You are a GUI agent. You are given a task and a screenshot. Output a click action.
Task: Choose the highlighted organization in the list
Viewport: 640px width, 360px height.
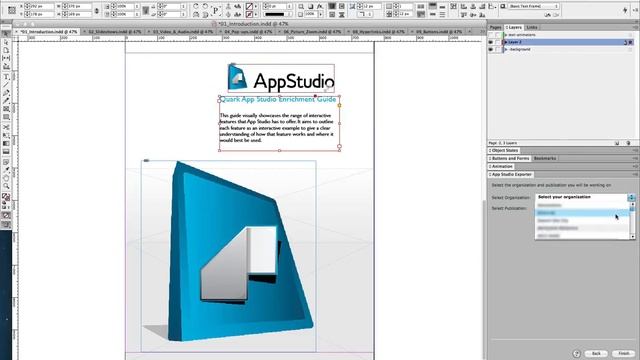(582, 213)
